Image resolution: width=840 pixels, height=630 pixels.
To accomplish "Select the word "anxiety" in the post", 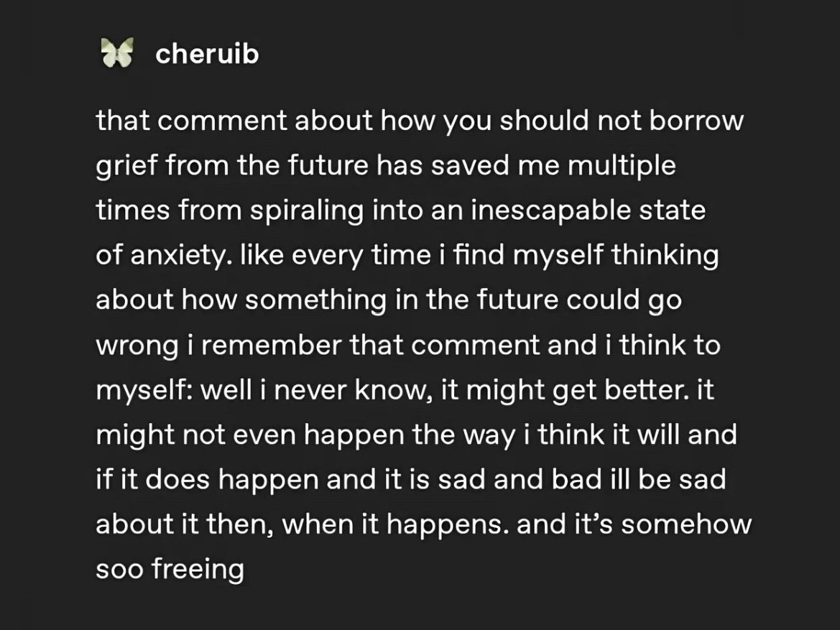I will coord(181,256).
